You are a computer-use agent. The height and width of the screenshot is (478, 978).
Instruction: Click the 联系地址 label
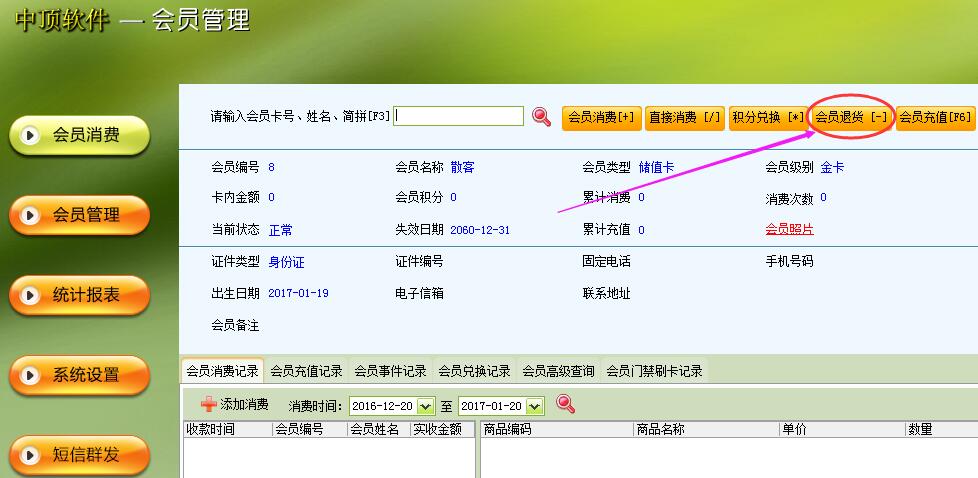tap(606, 293)
